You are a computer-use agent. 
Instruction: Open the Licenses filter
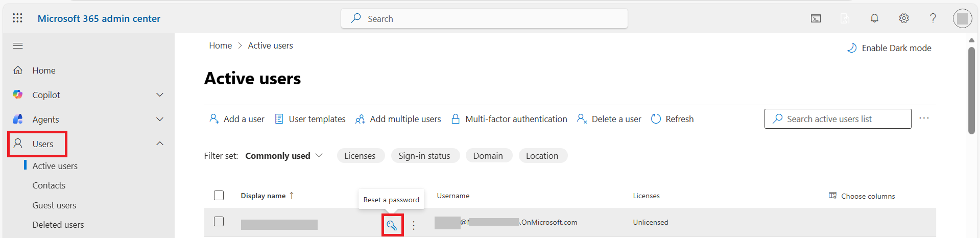tap(360, 156)
